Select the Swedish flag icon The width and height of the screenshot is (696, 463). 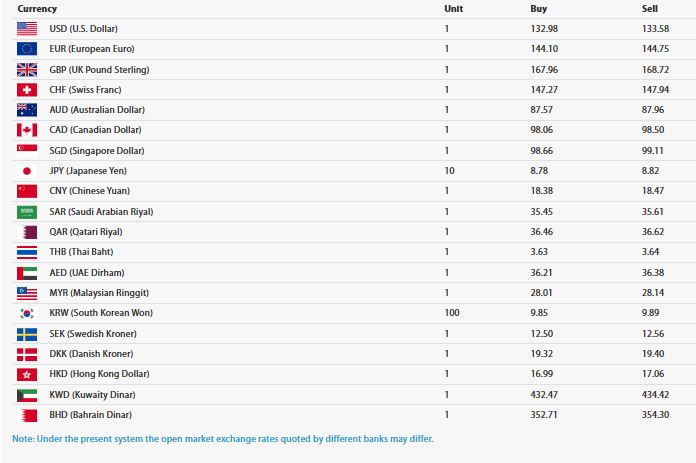27,334
